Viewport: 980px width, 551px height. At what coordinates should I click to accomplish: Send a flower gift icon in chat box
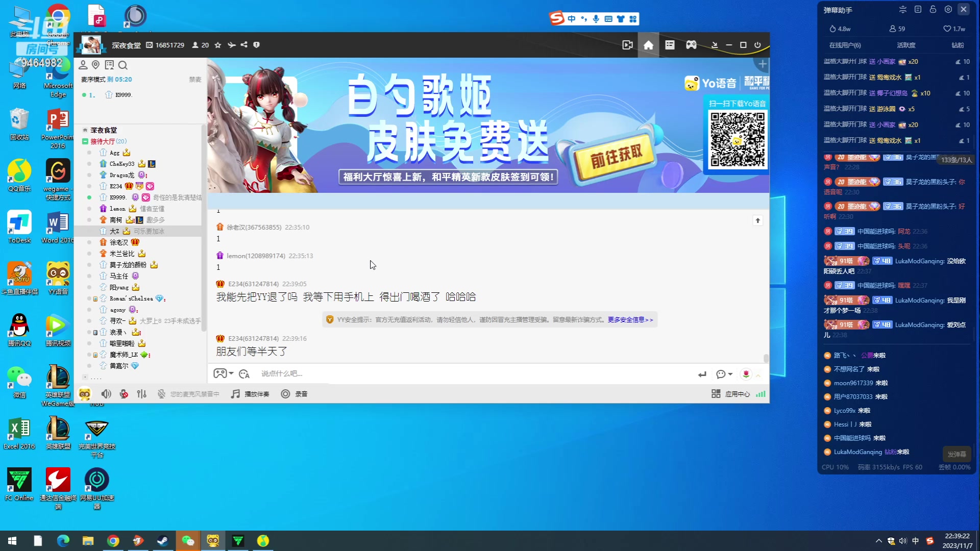click(746, 374)
